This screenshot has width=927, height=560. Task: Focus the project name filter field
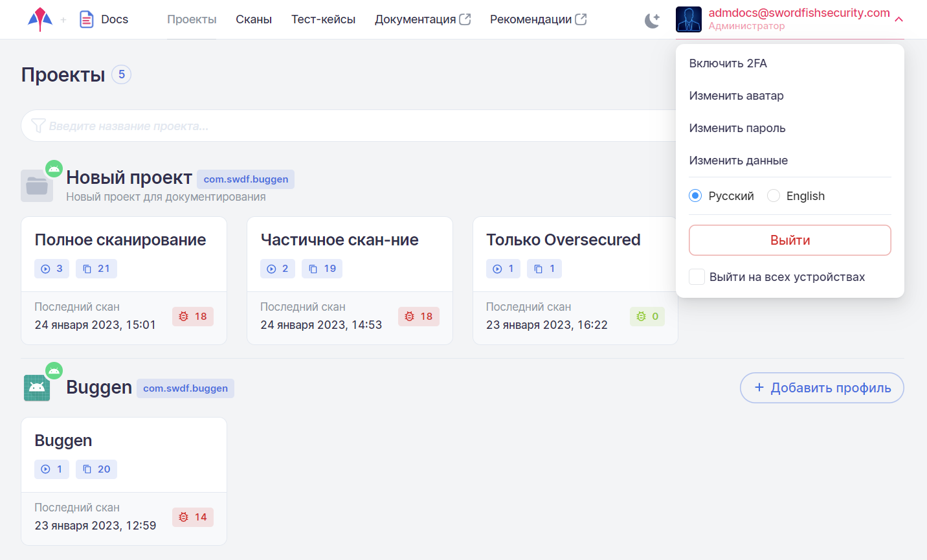350,126
